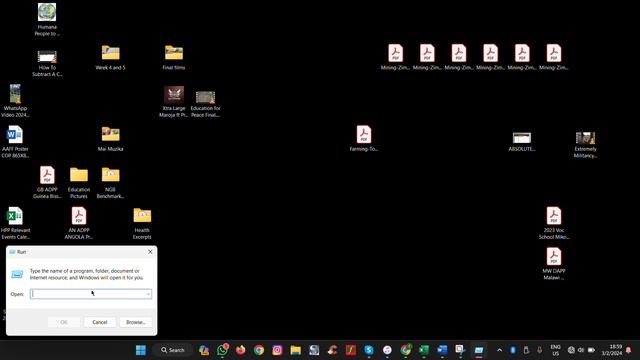Select the Run app taskbar icon
This screenshot has width=640, height=360.
coord(479,350)
